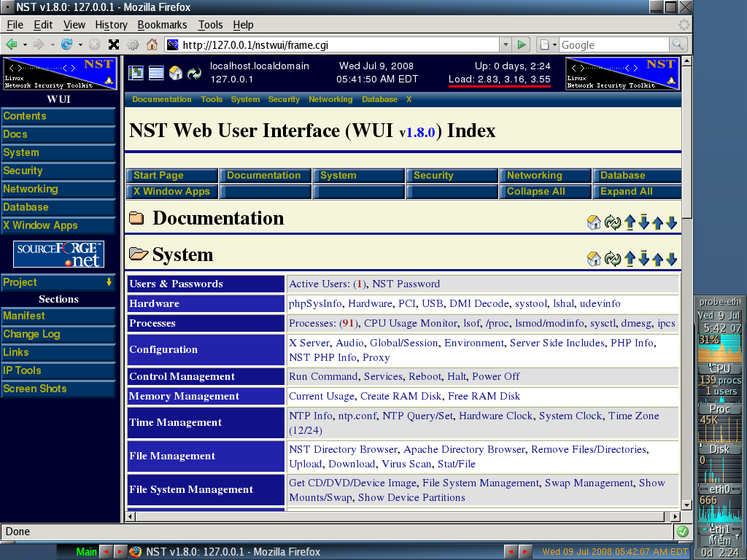Click jump-to-bottom arrow in Documentation heading
The image size is (747, 560).
643,222
